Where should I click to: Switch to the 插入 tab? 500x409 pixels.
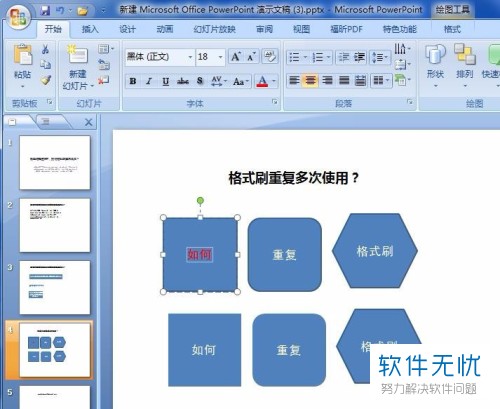point(90,29)
